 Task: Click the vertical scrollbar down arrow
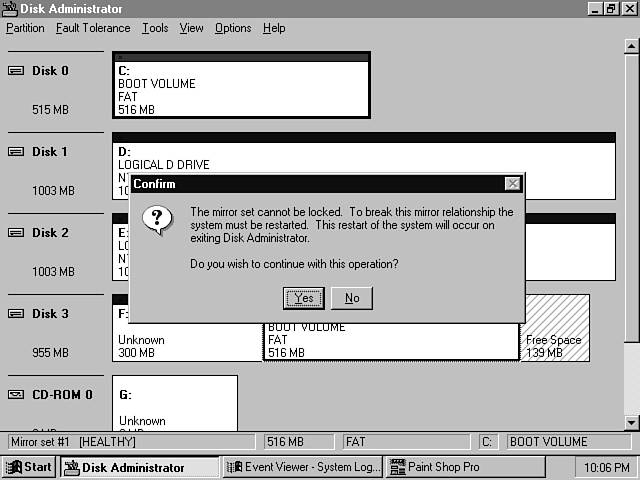point(631,423)
